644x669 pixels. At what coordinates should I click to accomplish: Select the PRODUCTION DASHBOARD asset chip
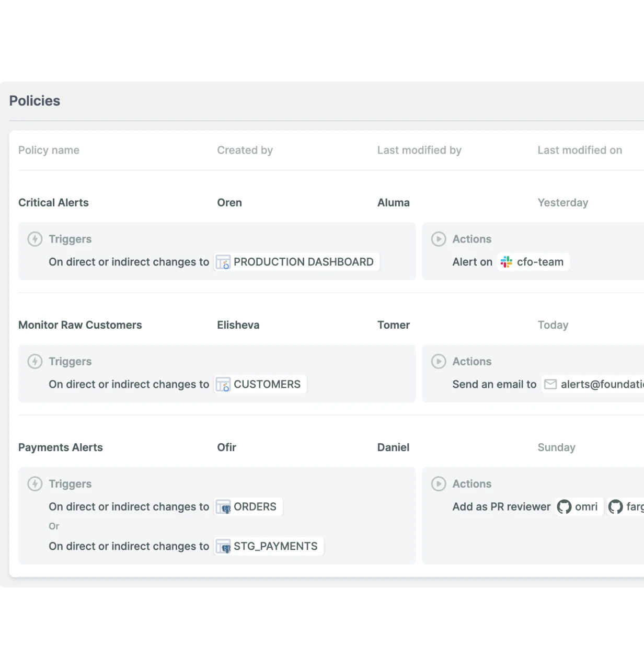tap(296, 262)
